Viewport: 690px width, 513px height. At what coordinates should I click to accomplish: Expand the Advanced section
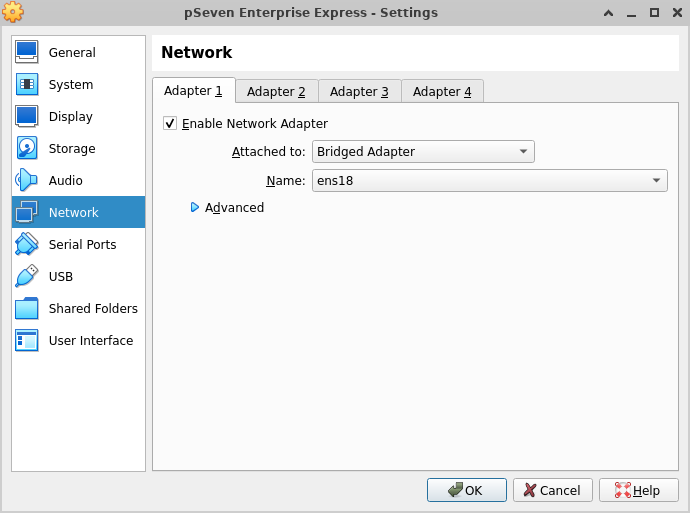[196, 208]
